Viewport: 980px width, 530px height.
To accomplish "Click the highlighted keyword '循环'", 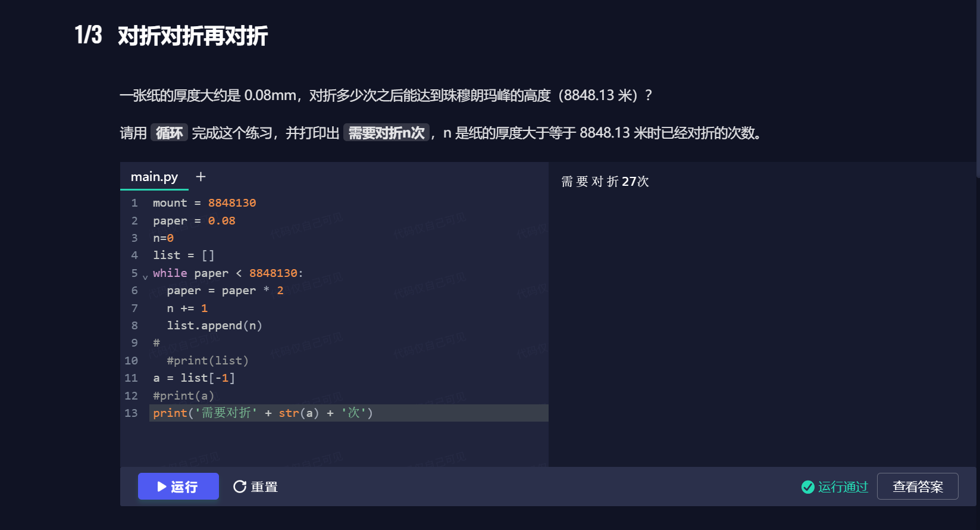I will pyautogui.click(x=170, y=133).
